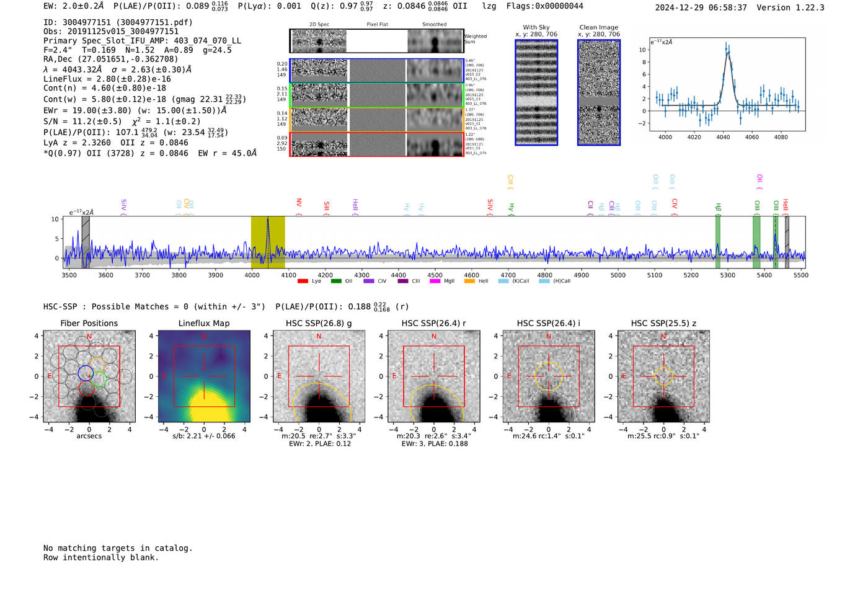Click the green Hβ band in the spectrum
Screen dimensions: 868x591
click(x=718, y=242)
